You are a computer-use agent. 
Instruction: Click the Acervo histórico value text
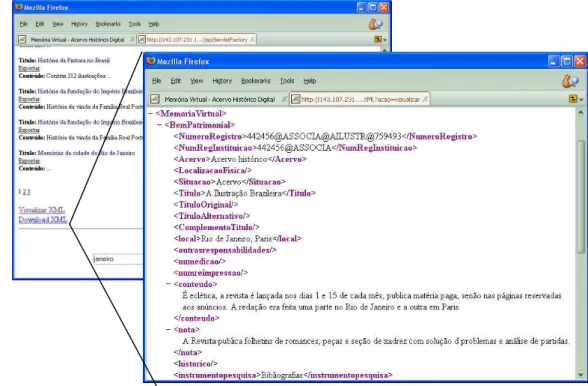[239, 159]
